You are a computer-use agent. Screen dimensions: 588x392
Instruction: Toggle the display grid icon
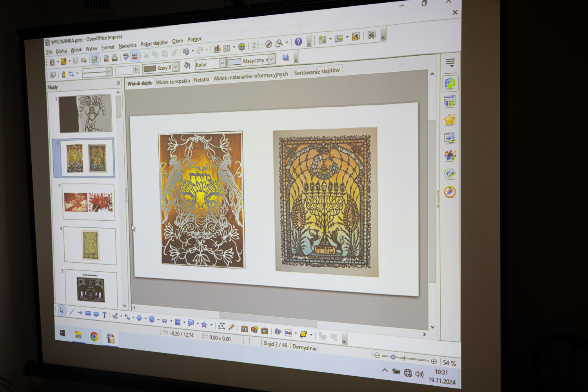point(255,45)
